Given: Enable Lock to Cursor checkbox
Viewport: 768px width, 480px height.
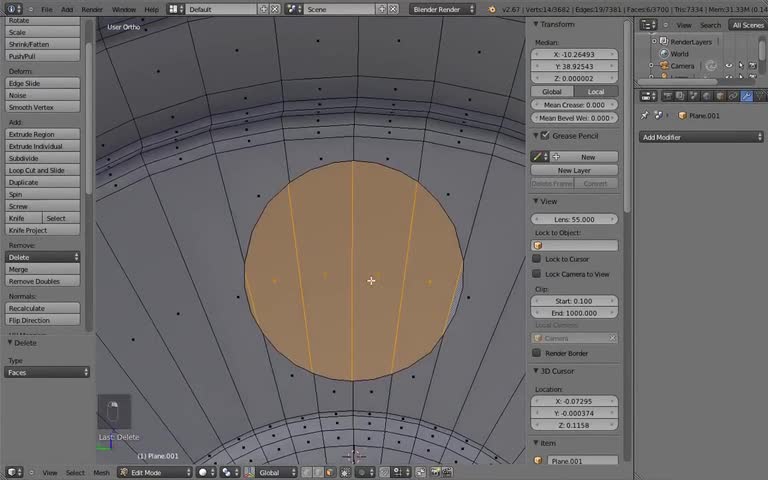Looking at the screenshot, I should click(x=537, y=259).
